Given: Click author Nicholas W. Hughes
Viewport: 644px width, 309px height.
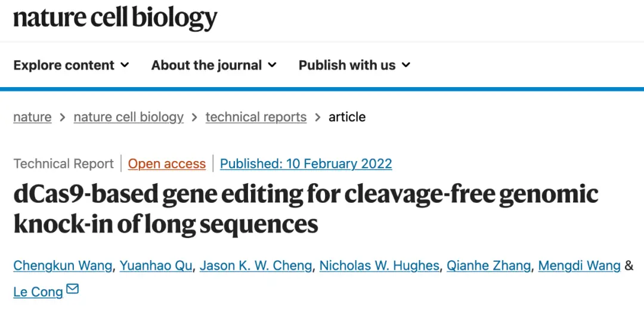Looking at the screenshot, I should (x=379, y=266).
